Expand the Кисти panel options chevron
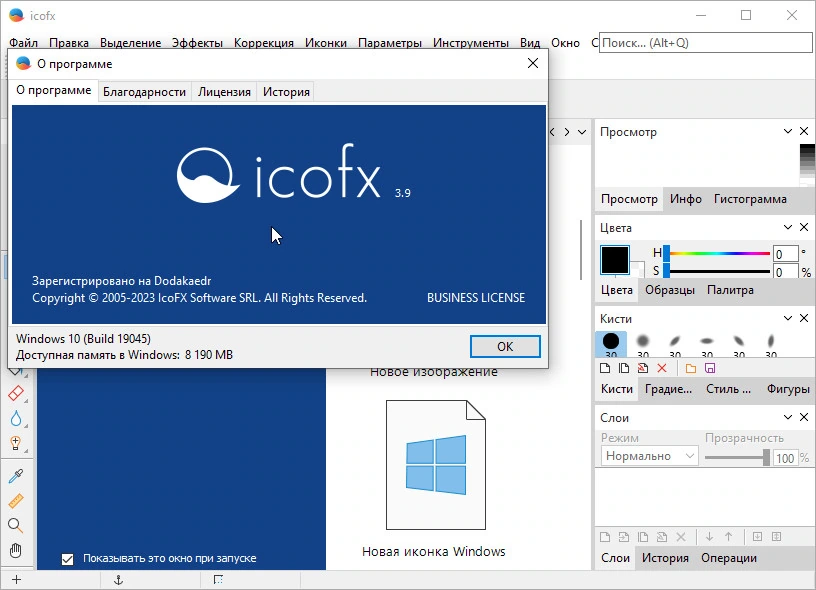 788,318
